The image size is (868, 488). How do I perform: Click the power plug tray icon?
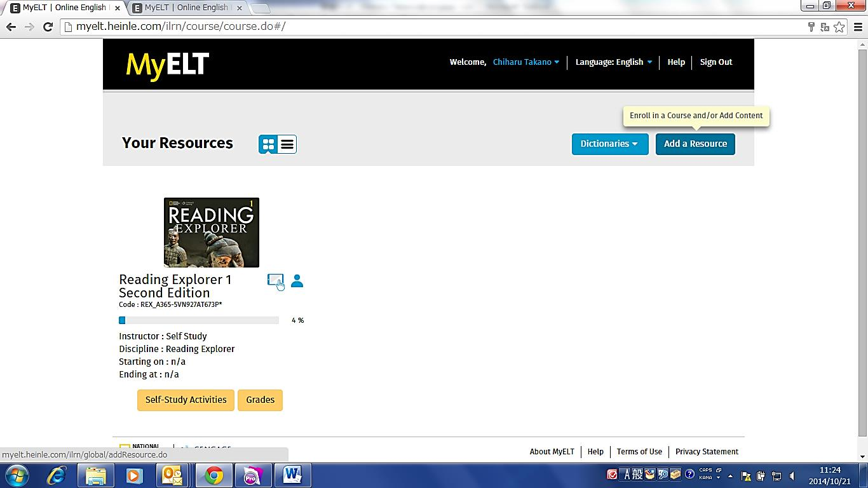pos(761,475)
